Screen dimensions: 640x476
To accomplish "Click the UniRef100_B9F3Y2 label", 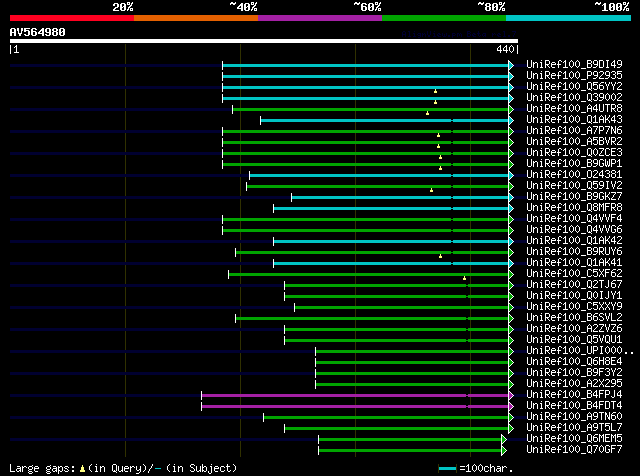I will tap(574, 373).
